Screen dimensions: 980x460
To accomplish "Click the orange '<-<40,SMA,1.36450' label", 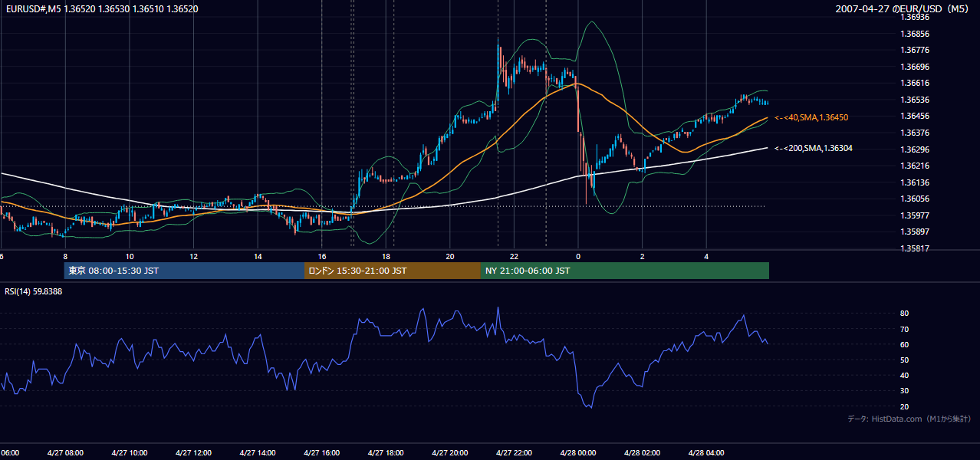I will [811, 117].
